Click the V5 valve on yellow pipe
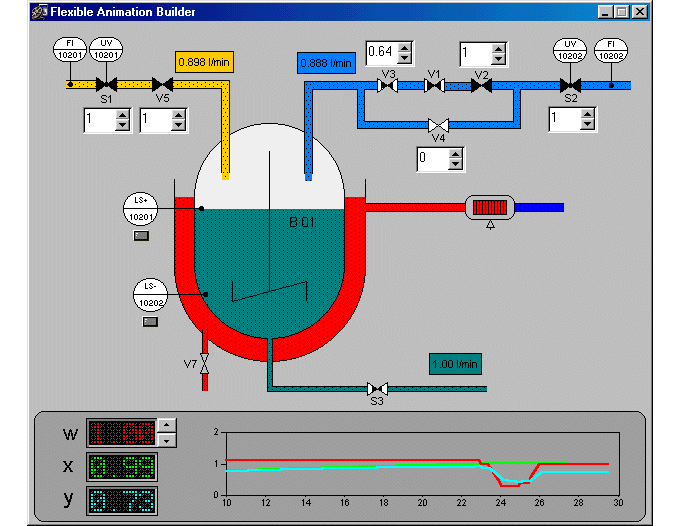684x526 pixels. pyautogui.click(x=162, y=85)
